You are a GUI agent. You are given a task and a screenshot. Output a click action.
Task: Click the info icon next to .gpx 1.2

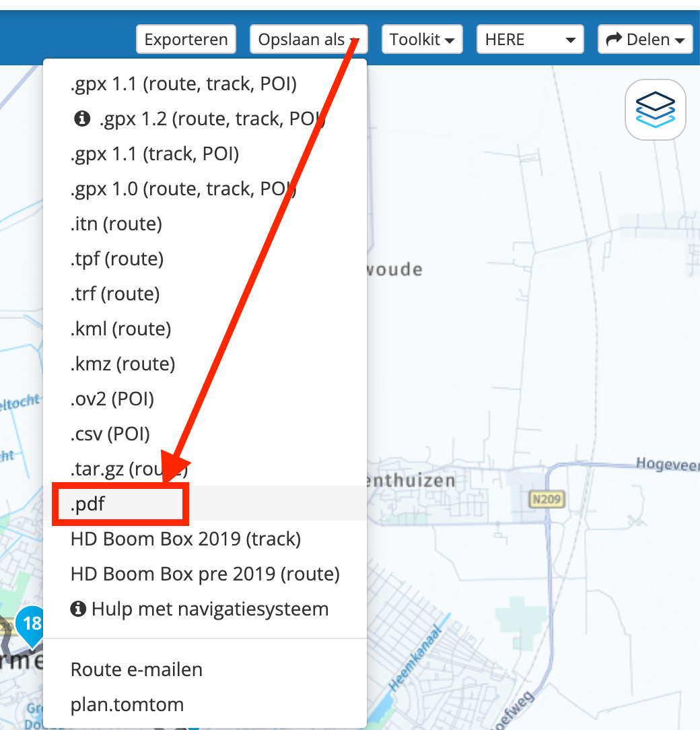[83, 119]
